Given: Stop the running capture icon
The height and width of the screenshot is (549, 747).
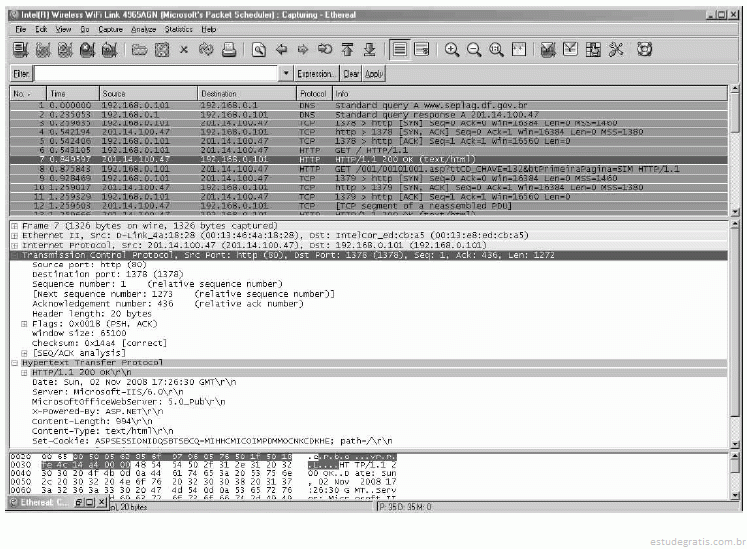Looking at the screenshot, I should click(x=87, y=50).
